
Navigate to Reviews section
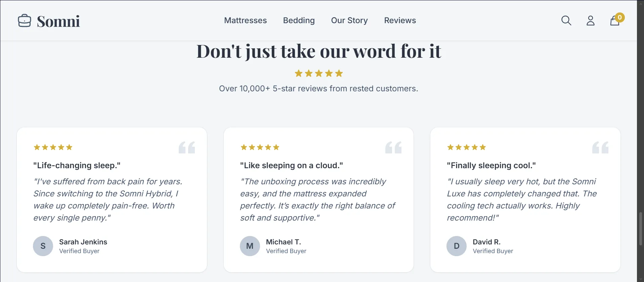pyautogui.click(x=400, y=20)
